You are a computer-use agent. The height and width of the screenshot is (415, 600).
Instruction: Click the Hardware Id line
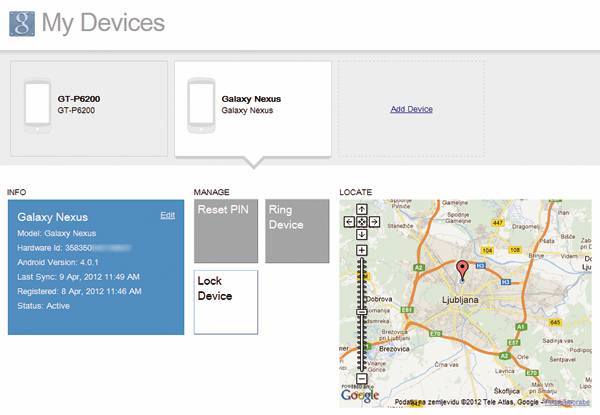point(74,248)
